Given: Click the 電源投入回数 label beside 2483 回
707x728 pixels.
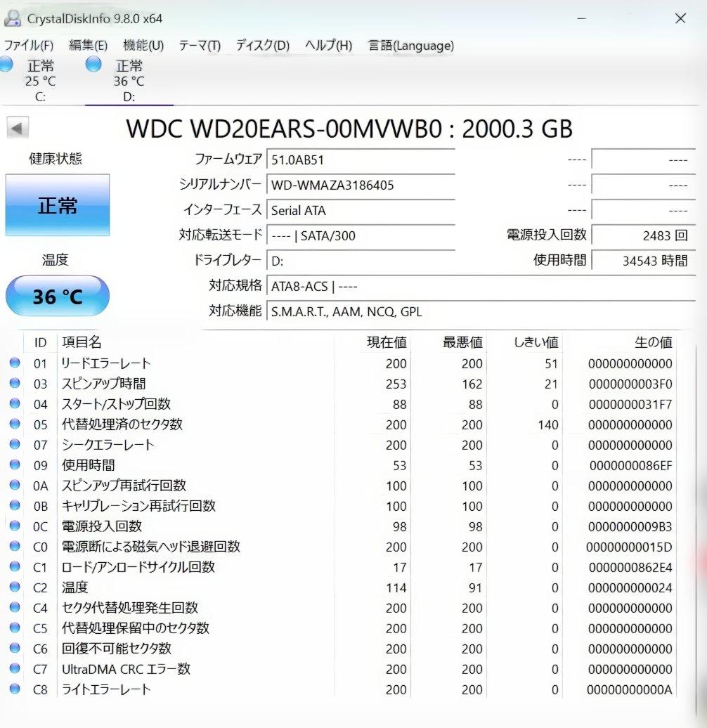Looking at the screenshot, I should pyautogui.click(x=546, y=235).
